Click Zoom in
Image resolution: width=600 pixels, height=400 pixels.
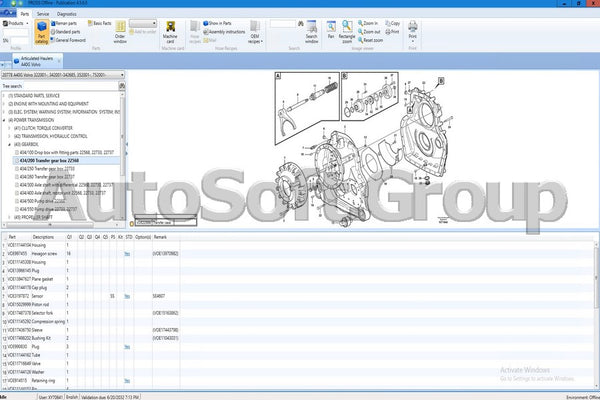click(368, 23)
